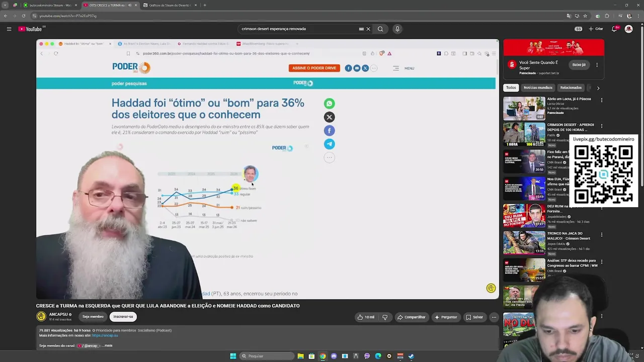Click the browser address bar URL
The image size is (644, 362).
68,16
